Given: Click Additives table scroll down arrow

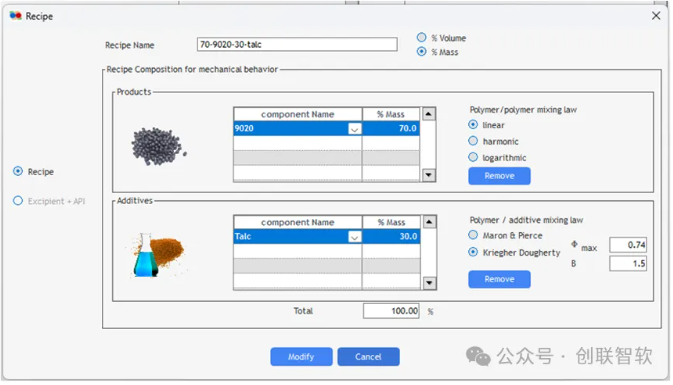Looking at the screenshot, I should coord(429,283).
